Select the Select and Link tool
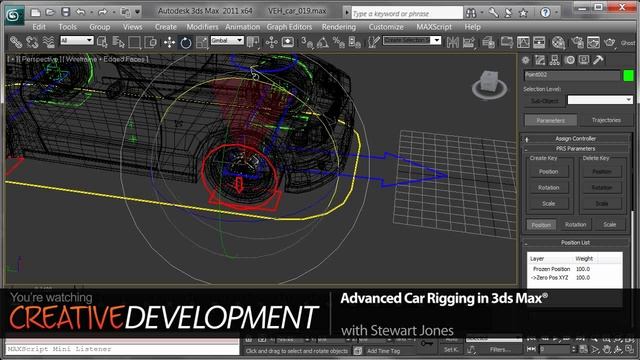640x360 pixels. click(16, 42)
